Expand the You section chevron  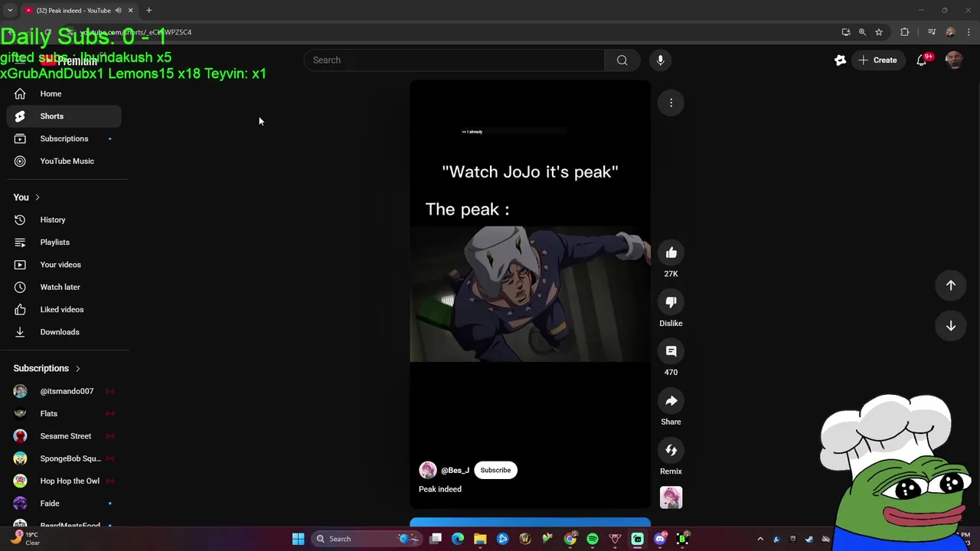tap(37, 197)
